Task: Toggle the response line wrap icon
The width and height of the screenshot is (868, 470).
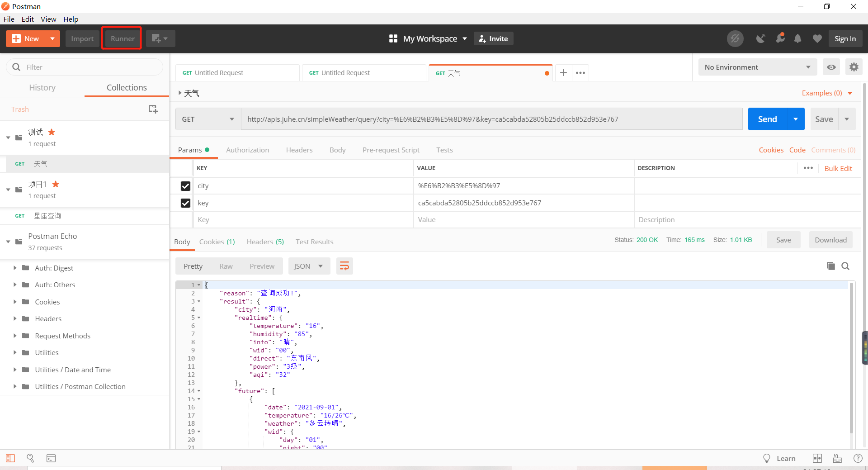Action: click(x=344, y=266)
